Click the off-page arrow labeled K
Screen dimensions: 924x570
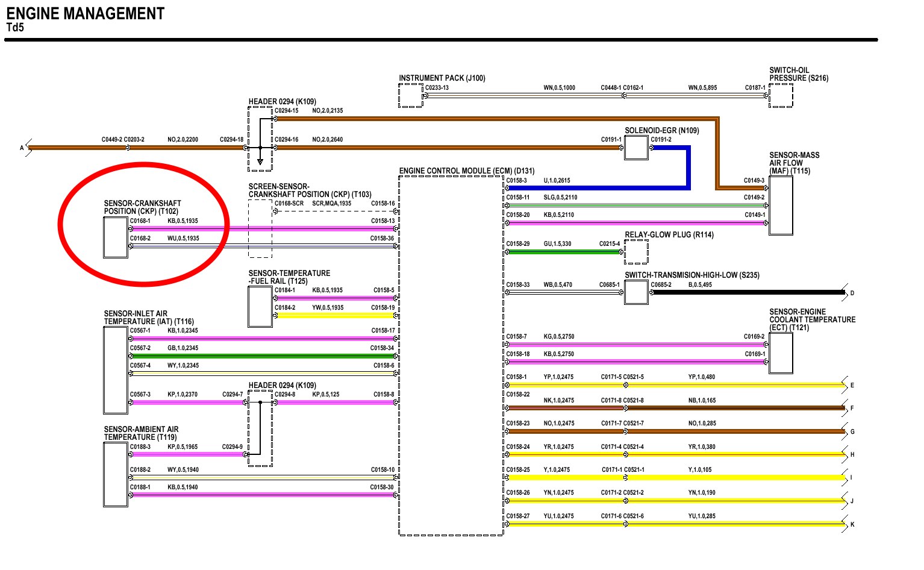tap(846, 524)
